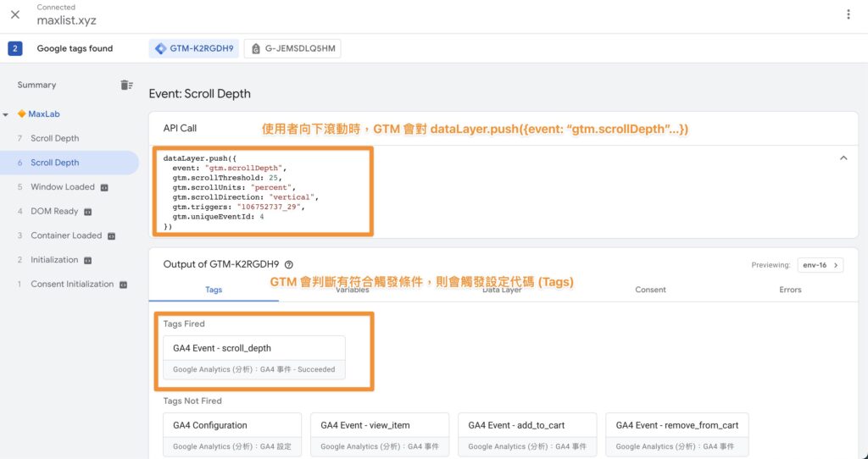Collapse the API Call section chevron

(843, 158)
